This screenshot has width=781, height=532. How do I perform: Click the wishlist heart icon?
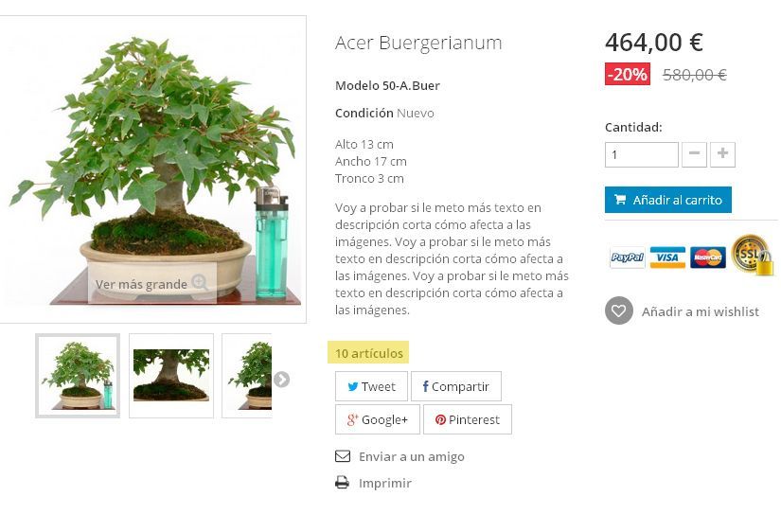tap(618, 310)
